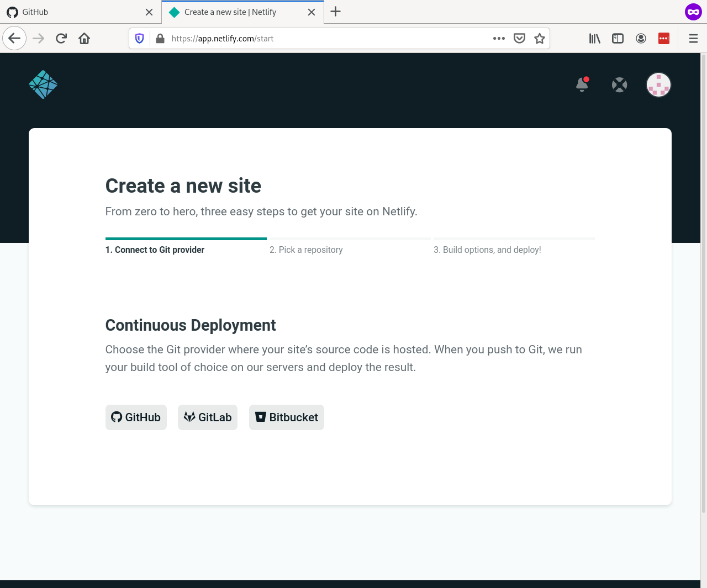
Task: Bookmark this page with star icon
Action: [x=540, y=38]
